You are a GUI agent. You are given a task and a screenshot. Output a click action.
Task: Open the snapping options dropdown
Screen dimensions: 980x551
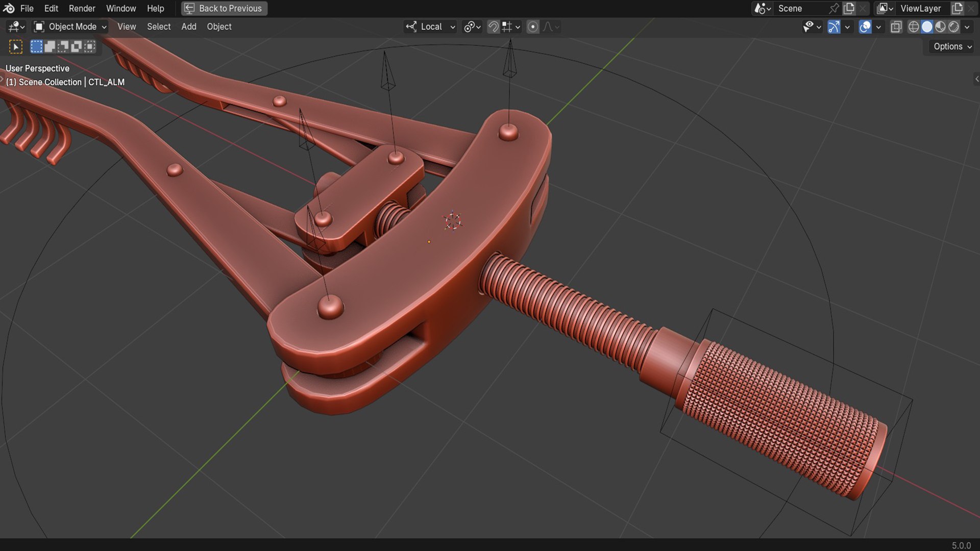[x=511, y=27]
